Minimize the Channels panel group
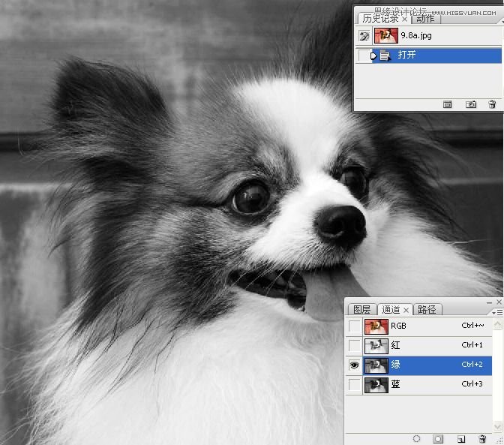 [x=489, y=302]
